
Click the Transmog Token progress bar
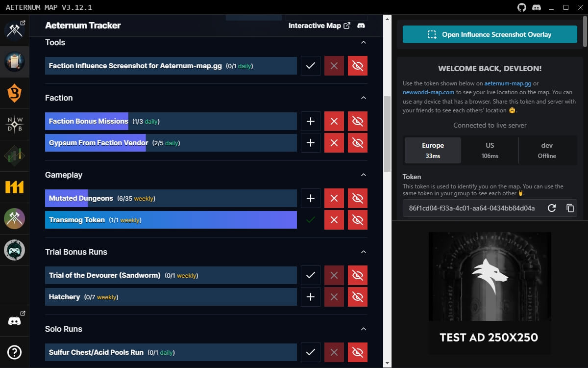tap(171, 220)
